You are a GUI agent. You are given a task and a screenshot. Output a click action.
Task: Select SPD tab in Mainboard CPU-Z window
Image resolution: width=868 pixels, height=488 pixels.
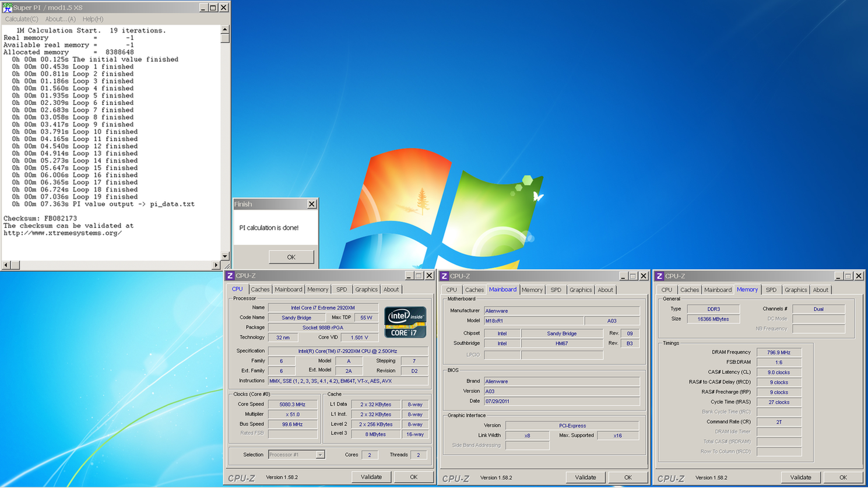click(556, 290)
